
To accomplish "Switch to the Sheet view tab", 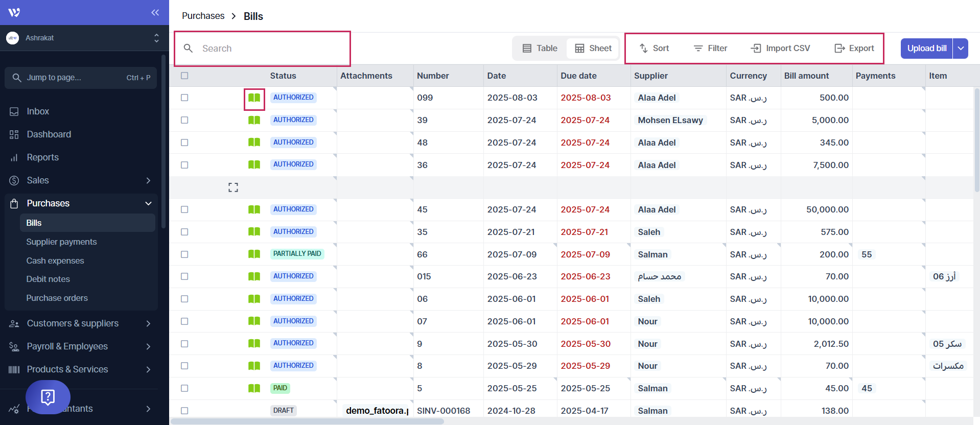I will pos(593,48).
